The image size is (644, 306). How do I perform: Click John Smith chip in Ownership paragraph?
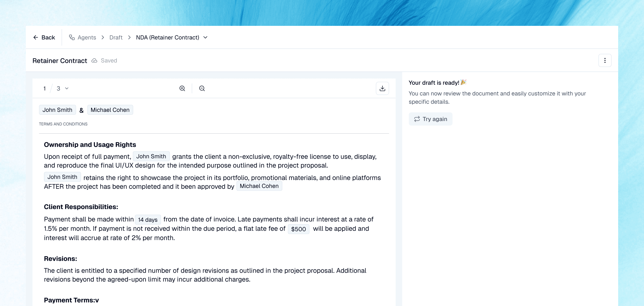tap(151, 156)
